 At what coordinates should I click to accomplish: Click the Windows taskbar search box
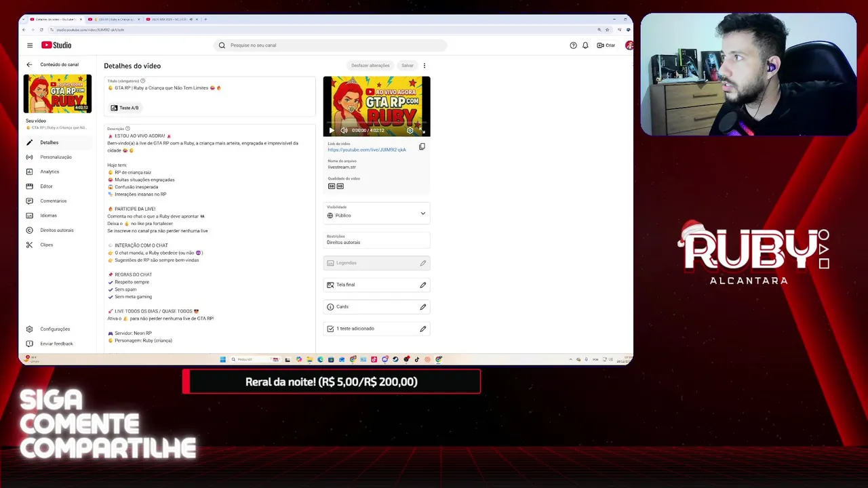(x=254, y=359)
